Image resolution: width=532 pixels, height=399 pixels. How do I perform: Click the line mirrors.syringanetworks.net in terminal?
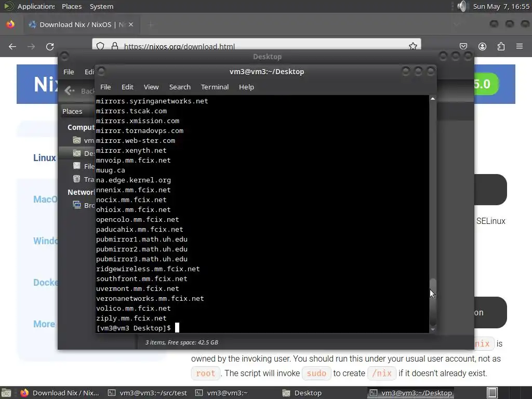pos(152,101)
